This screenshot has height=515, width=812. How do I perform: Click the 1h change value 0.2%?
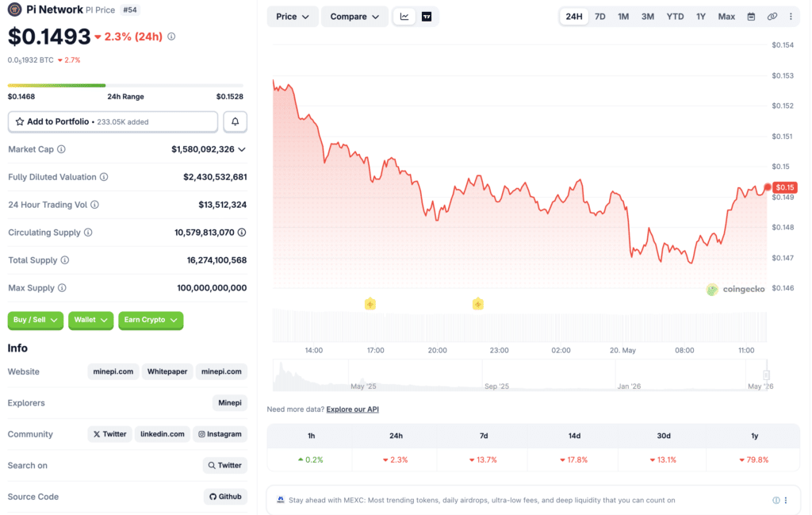pos(311,460)
